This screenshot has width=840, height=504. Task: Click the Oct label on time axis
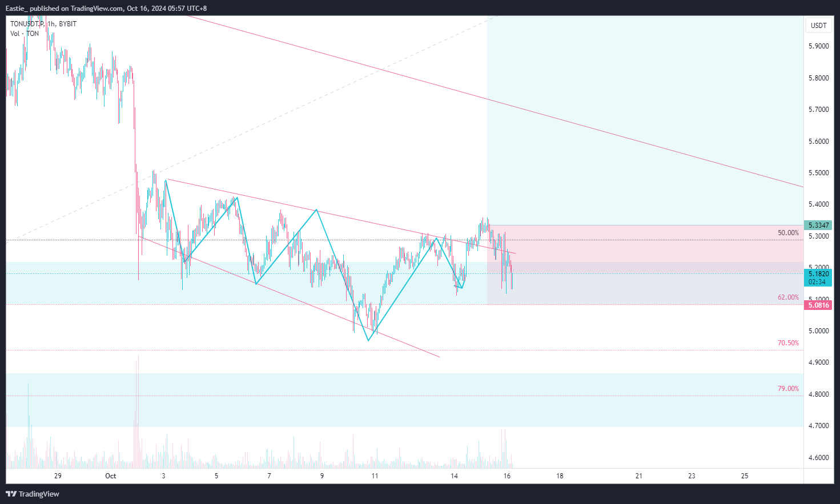(x=111, y=476)
